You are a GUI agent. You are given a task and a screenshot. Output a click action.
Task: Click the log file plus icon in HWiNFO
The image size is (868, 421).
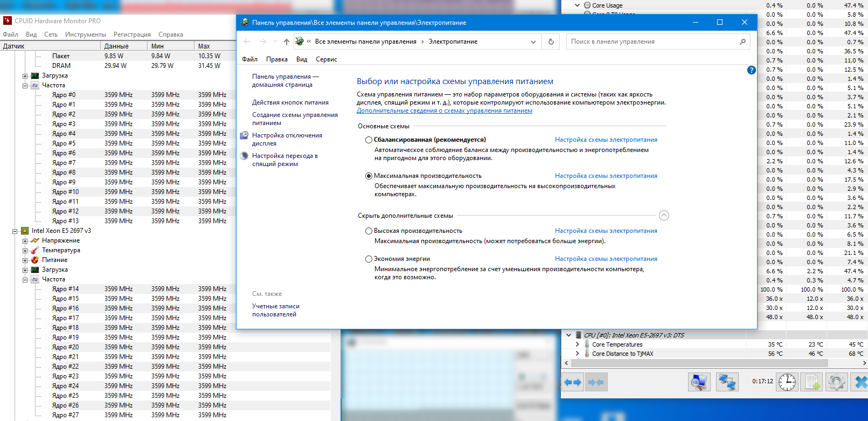(x=812, y=382)
